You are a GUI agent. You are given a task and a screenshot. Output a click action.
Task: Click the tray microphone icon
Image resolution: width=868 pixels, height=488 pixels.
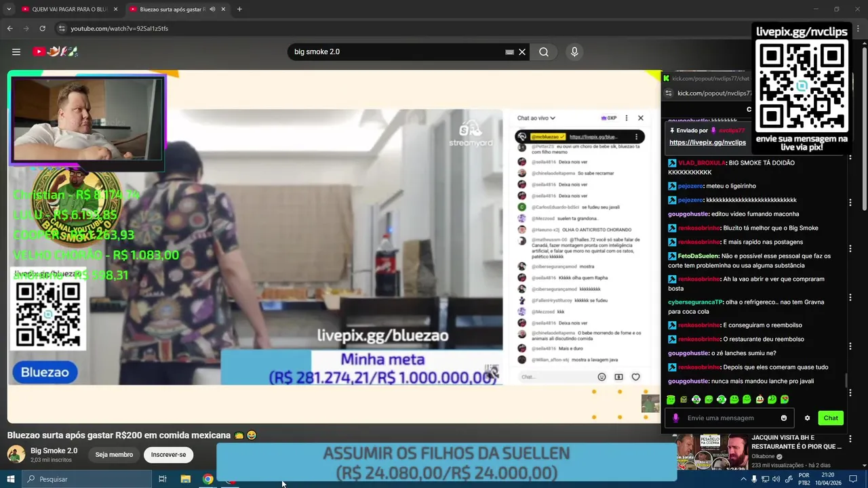pyautogui.click(x=754, y=479)
